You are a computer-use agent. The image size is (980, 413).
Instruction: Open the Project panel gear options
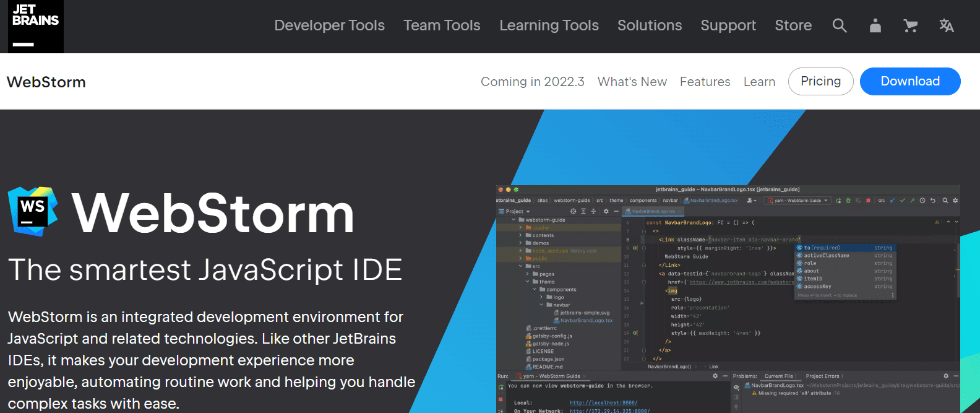point(606,211)
